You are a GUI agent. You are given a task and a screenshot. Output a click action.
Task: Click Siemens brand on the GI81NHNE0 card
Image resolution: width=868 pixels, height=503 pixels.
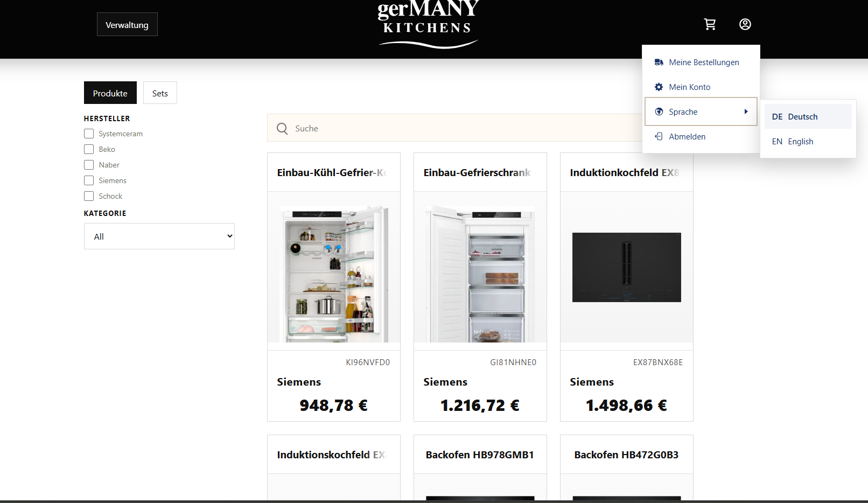[445, 382]
